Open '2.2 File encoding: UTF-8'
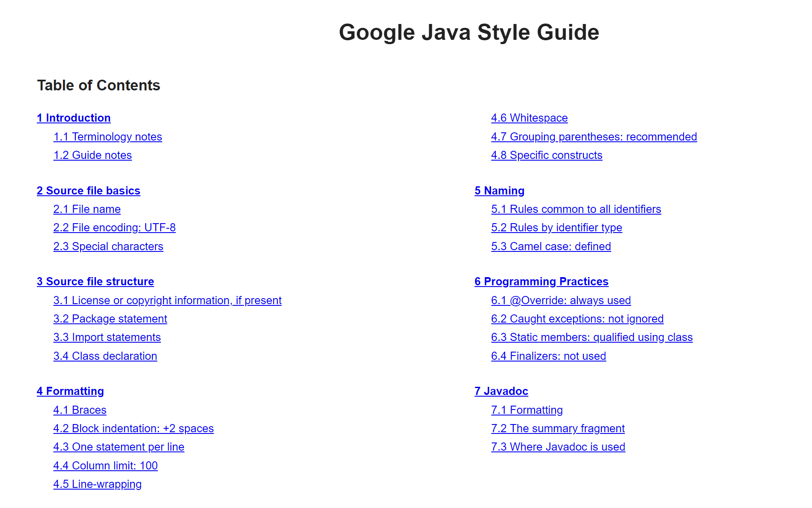Image resolution: width=812 pixels, height=508 pixels. (115, 227)
